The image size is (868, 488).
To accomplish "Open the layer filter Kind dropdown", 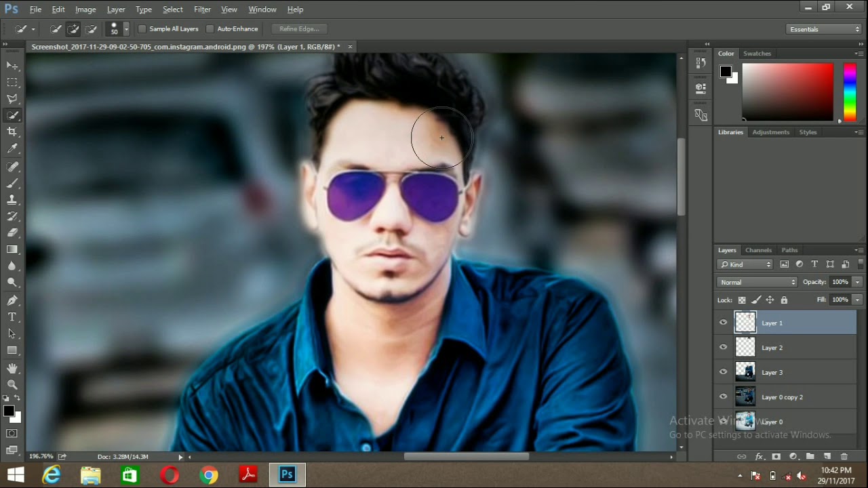I will 745,264.
